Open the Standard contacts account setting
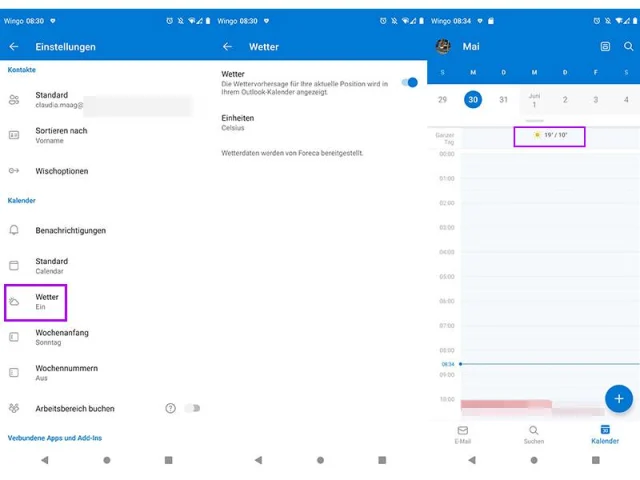Screen dimensions: 640x480 click(x=107, y=100)
